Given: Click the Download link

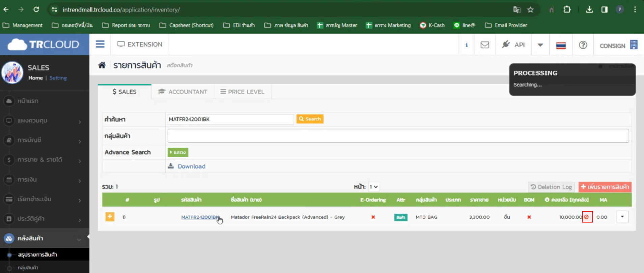Looking at the screenshot, I should 191,166.
